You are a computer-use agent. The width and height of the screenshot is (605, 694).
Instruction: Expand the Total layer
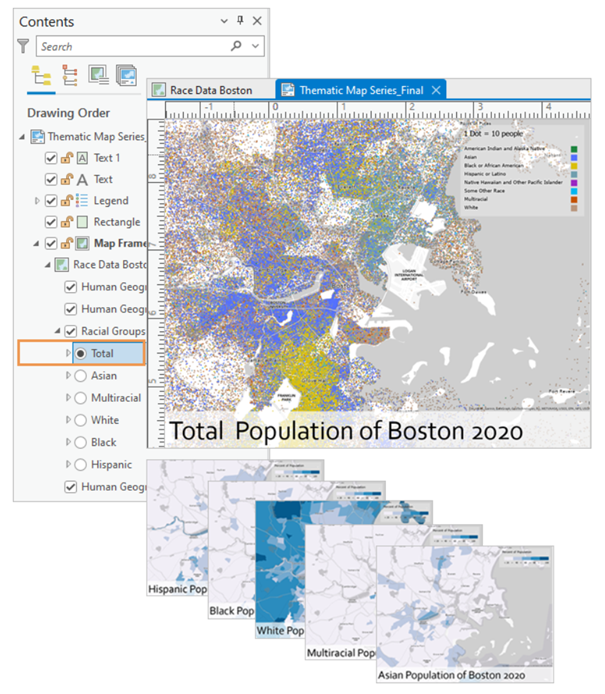(68, 353)
